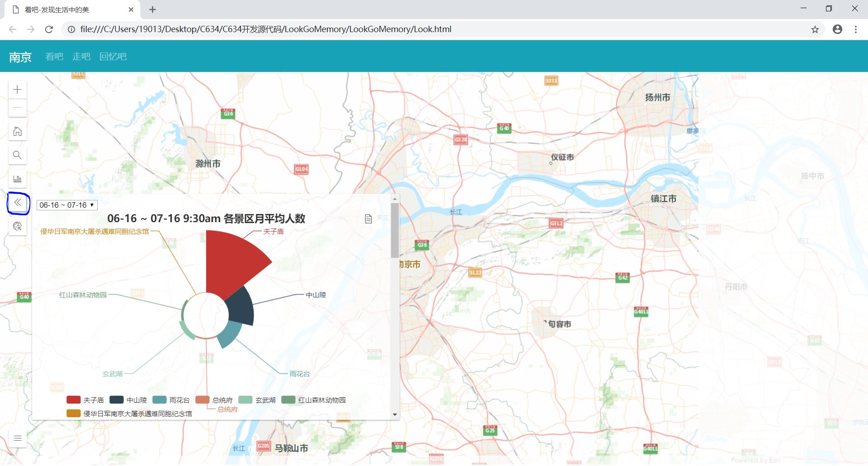
Task: Click the 中山陵 chart label
Action: pos(316,295)
